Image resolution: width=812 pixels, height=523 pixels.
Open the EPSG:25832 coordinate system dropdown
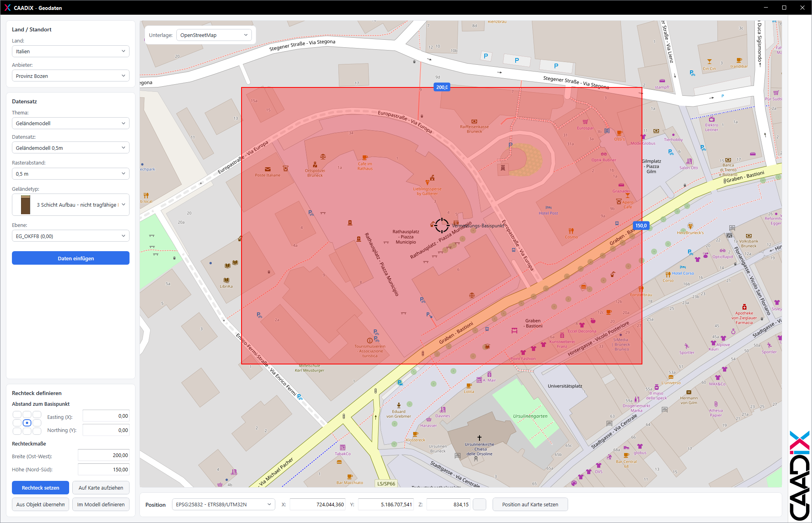pyautogui.click(x=223, y=504)
